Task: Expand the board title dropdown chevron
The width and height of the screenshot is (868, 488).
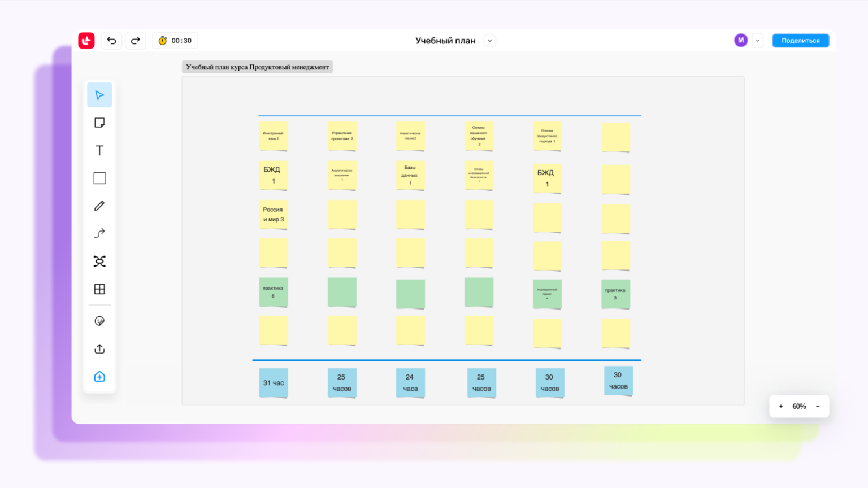Action: (490, 41)
